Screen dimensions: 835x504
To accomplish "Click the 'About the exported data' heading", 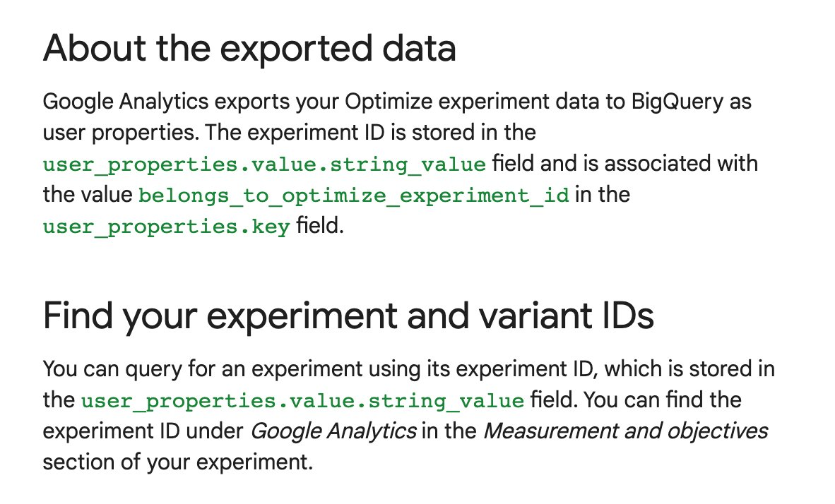I will click(249, 49).
